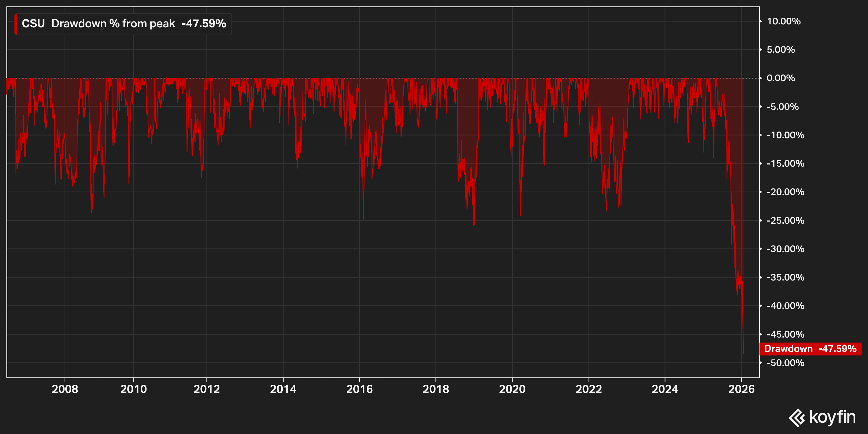
Task: Click the -50.00% y-axis label
Action: tap(785, 363)
